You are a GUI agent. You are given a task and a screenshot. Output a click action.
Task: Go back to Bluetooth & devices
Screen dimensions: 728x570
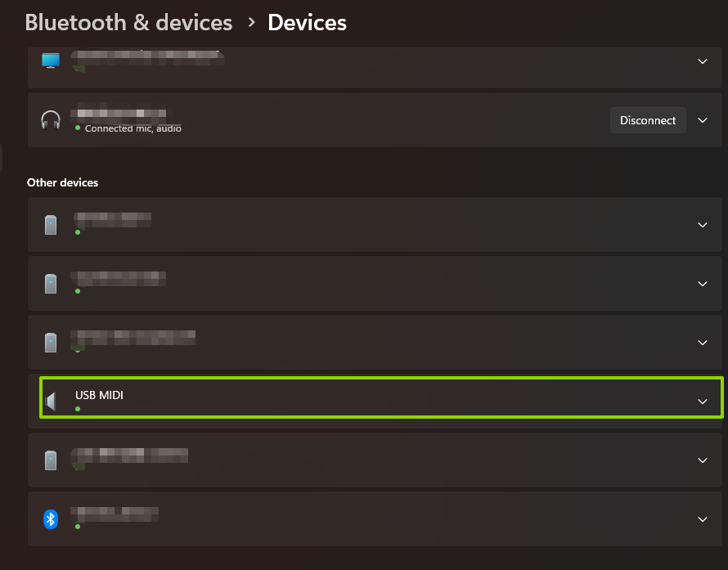pyautogui.click(x=128, y=23)
